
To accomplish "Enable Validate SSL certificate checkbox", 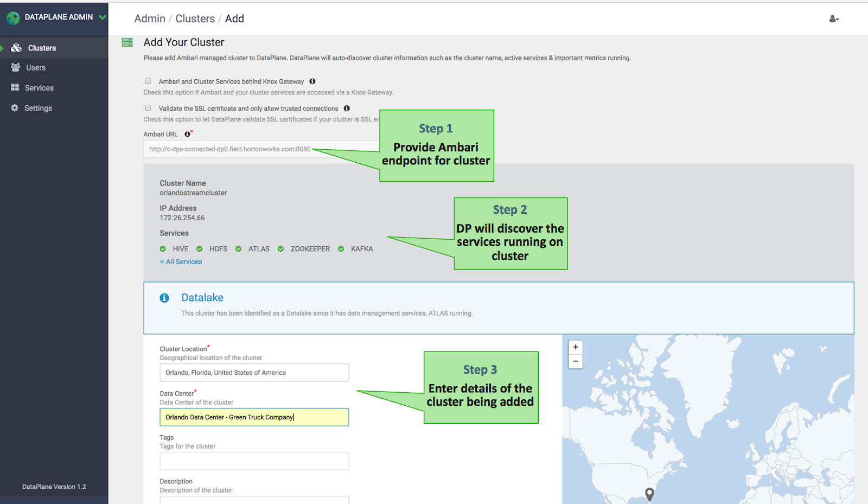I will click(x=148, y=108).
